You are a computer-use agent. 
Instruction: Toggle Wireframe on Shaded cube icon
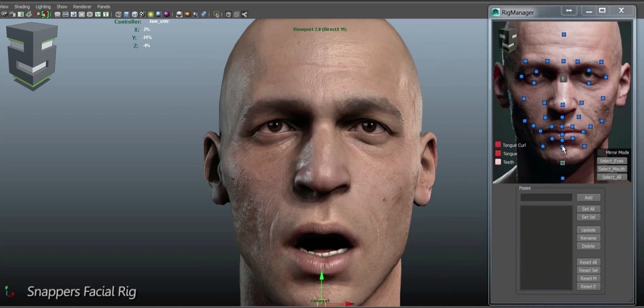(135, 14)
